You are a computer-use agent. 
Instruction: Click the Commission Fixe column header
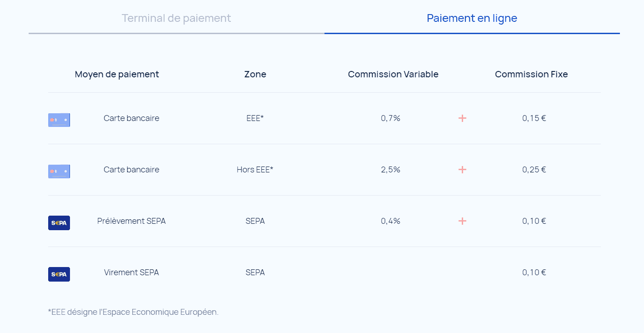pos(531,74)
